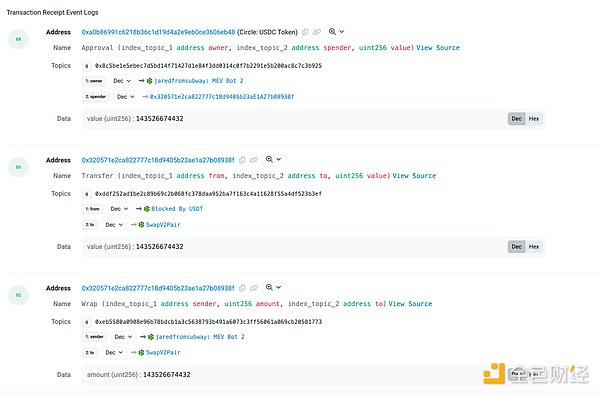The image size is (600, 395).
Task: Open jaredfromsubway MEV Bot 2 owner link
Action: point(198,81)
